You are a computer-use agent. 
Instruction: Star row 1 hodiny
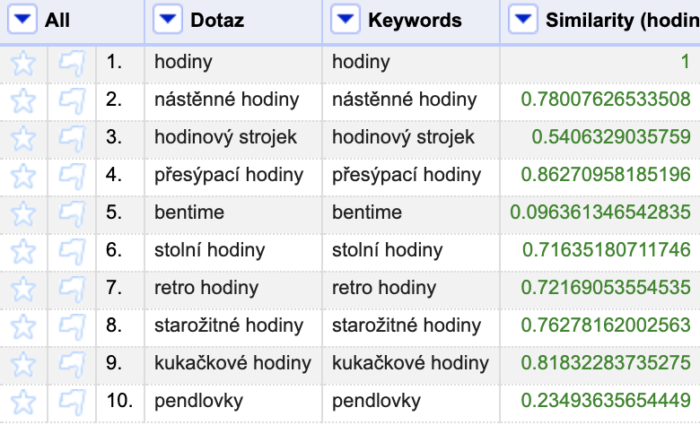click(x=23, y=62)
